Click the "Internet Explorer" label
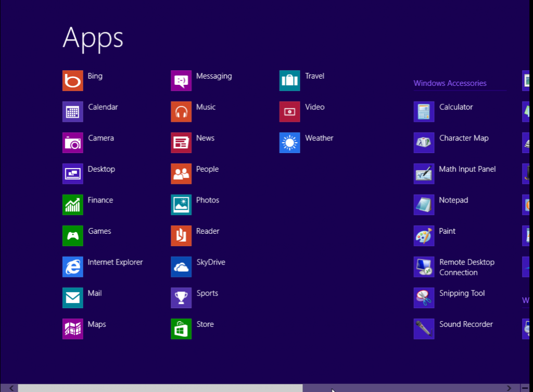The height and width of the screenshot is (392, 533). click(115, 262)
